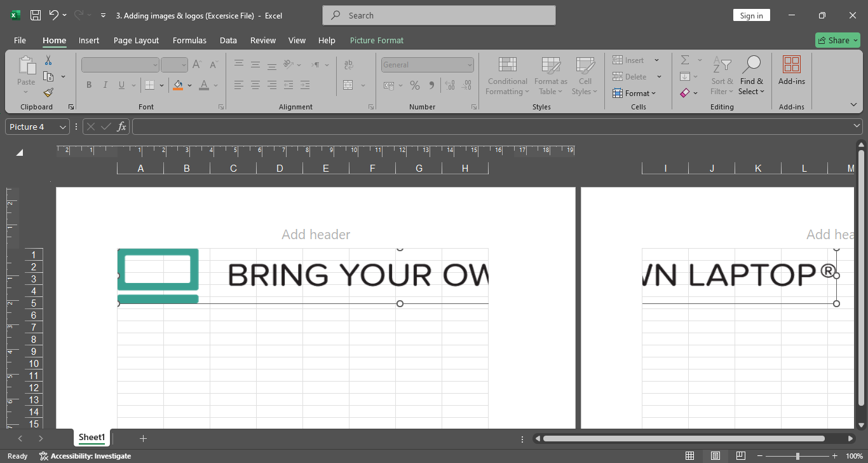
Task: Click Accounting Number Format icon
Action: (390, 85)
